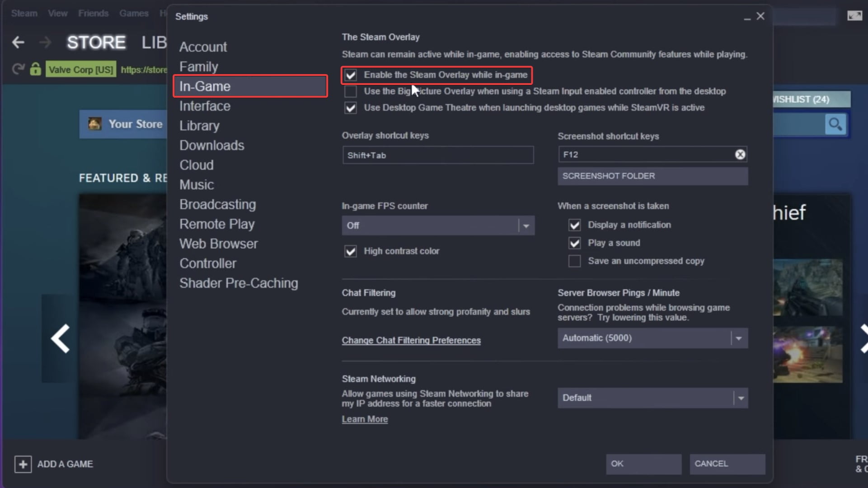The height and width of the screenshot is (488, 868).
Task: Open Downloads settings category
Action: (211, 145)
